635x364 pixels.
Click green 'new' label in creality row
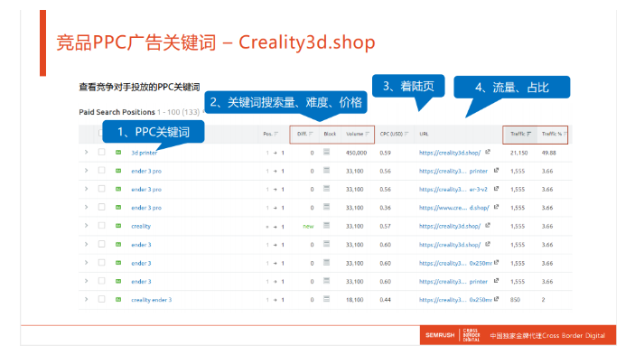pos(308,227)
